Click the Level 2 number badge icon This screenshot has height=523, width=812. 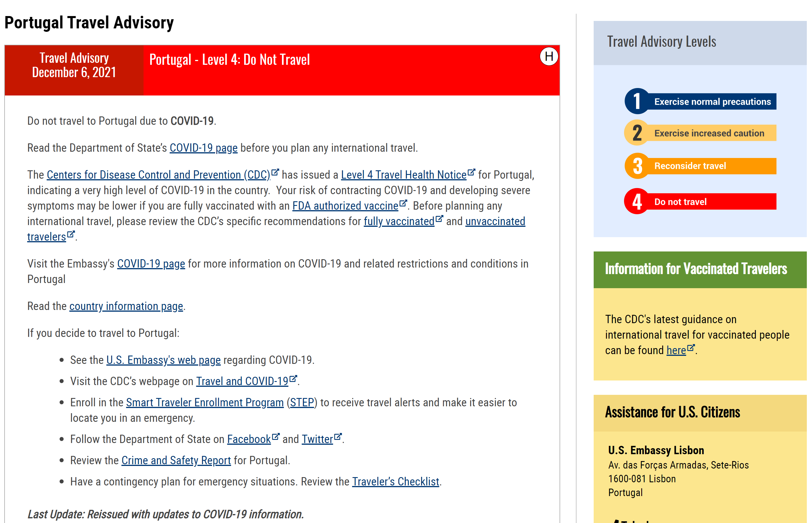pyautogui.click(x=637, y=133)
